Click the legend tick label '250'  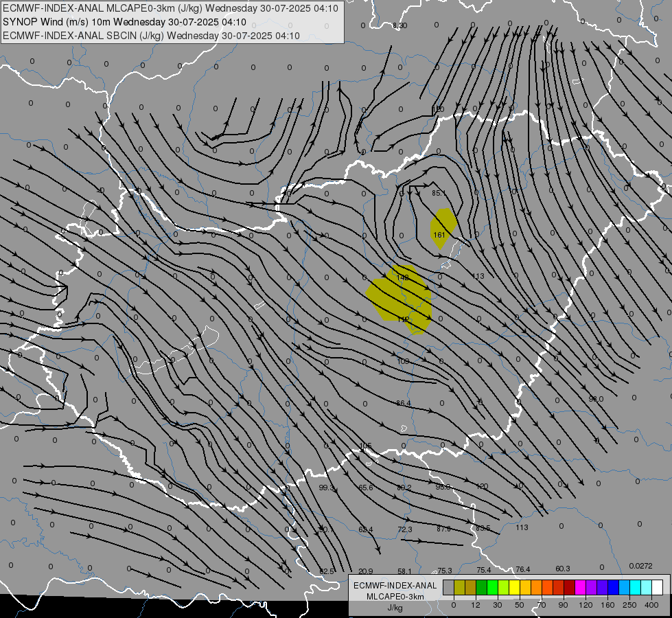tap(629, 605)
